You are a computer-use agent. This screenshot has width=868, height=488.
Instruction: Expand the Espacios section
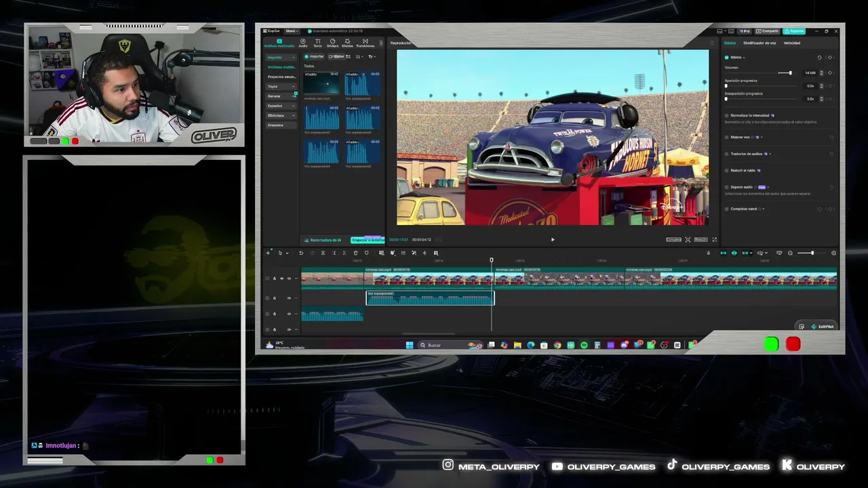[281, 106]
